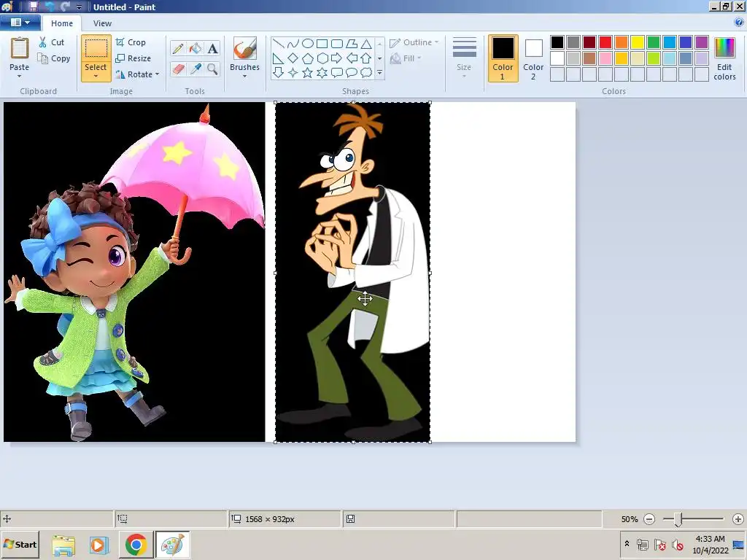Choose the Right arrow shape
The height and width of the screenshot is (560, 747).
(337, 58)
